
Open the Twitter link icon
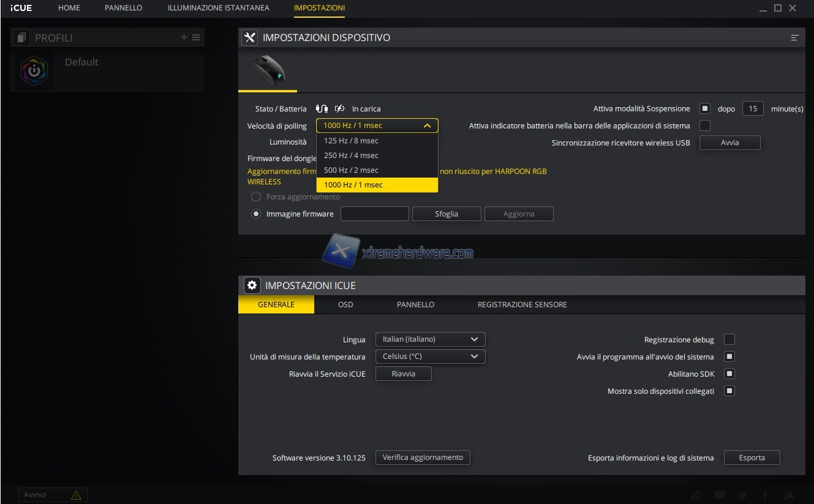click(x=742, y=495)
